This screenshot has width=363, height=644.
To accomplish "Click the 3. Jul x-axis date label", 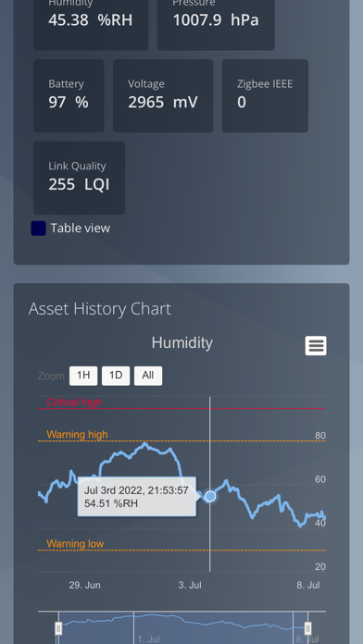I will click(x=190, y=585).
